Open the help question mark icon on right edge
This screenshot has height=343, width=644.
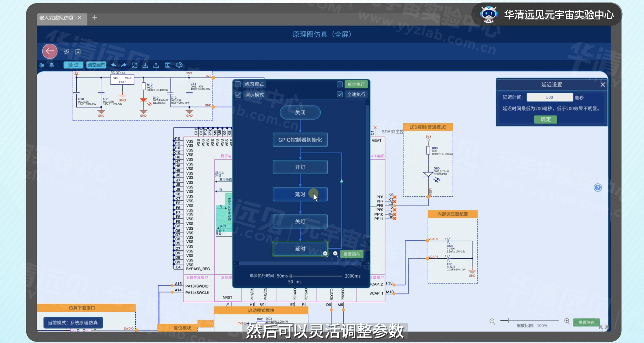click(x=598, y=188)
